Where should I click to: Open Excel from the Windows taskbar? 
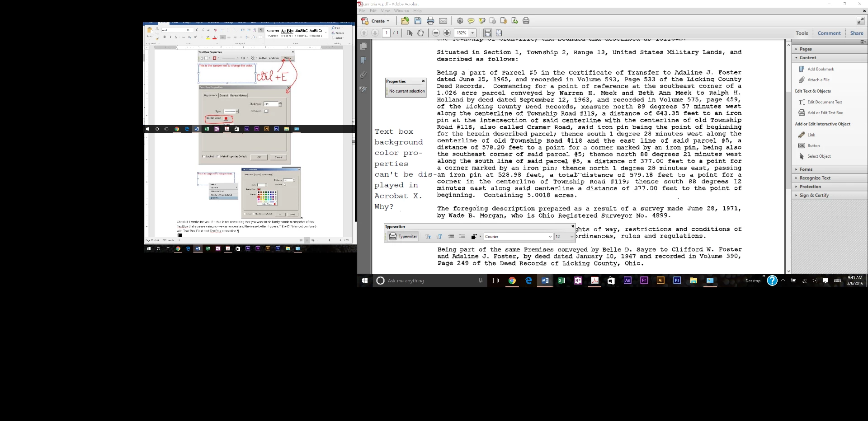click(x=561, y=281)
